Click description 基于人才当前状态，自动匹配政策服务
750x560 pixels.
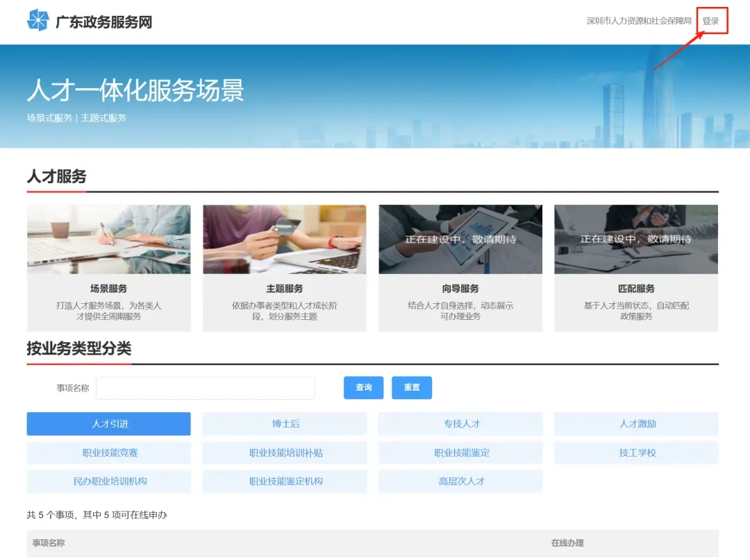coord(636,311)
